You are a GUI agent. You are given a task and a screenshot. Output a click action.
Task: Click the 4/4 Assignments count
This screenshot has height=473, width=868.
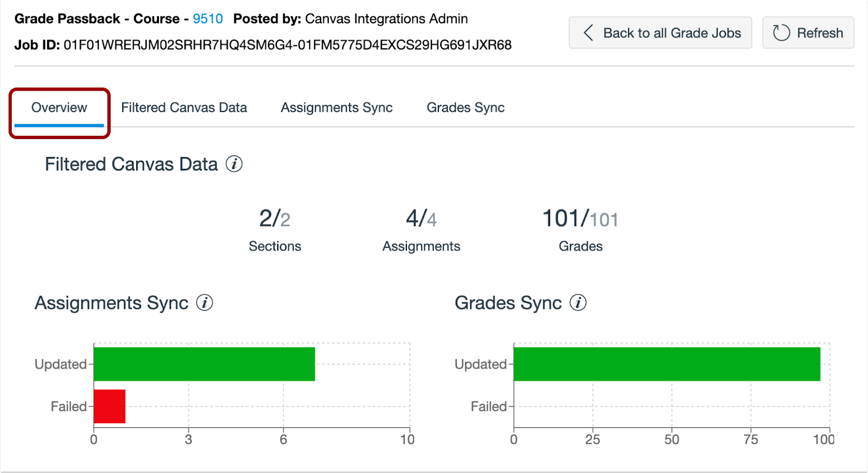[x=421, y=219]
